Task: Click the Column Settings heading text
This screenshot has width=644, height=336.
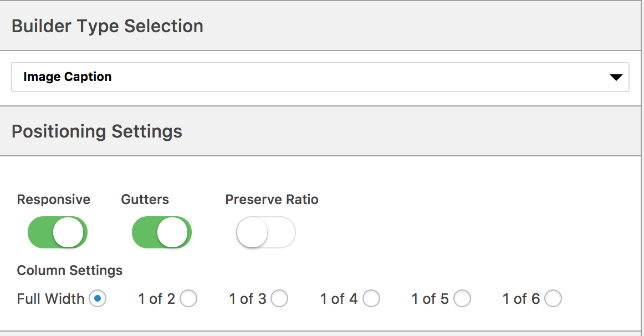Action: (70, 270)
